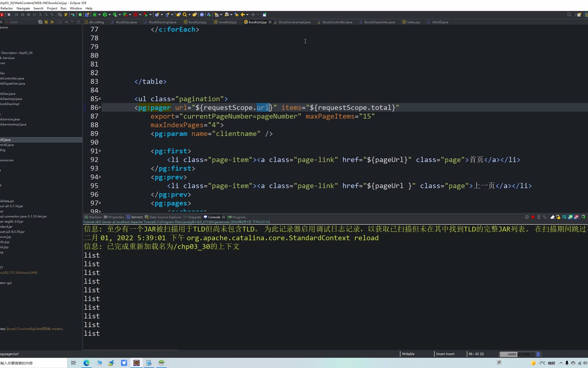Toggle Scroll Lock in Console toolbar
The width and height of the screenshot is (588, 368).
click(x=558, y=217)
